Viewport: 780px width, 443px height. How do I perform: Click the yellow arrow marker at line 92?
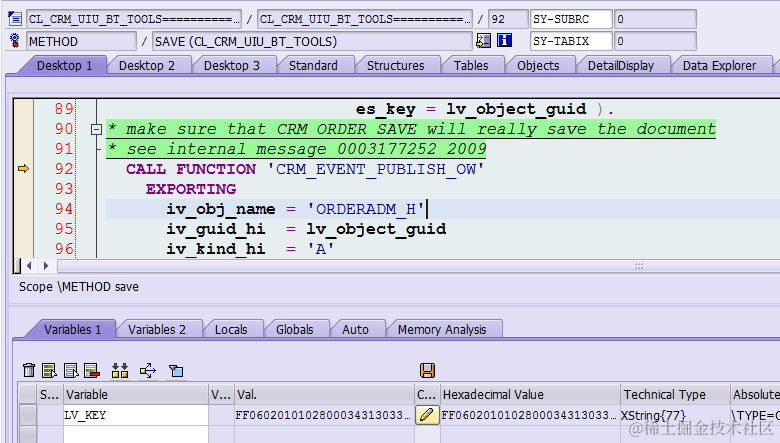tap(23, 169)
